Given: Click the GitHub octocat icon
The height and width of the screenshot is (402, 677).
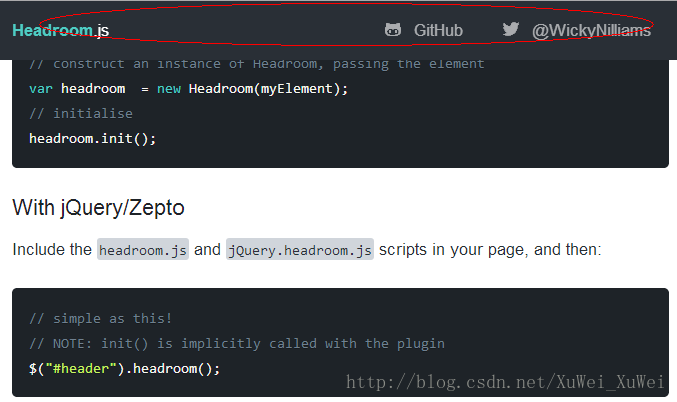Looking at the screenshot, I should pos(393,30).
